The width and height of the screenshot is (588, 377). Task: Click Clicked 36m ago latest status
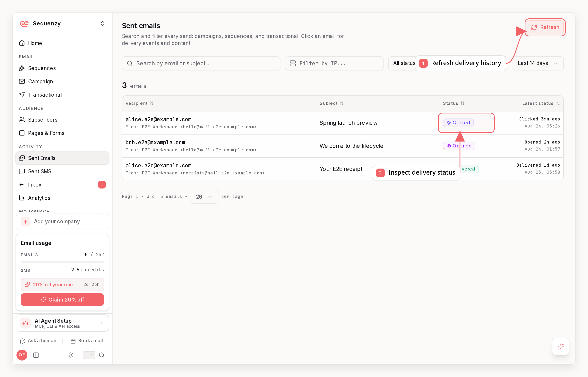click(x=539, y=119)
